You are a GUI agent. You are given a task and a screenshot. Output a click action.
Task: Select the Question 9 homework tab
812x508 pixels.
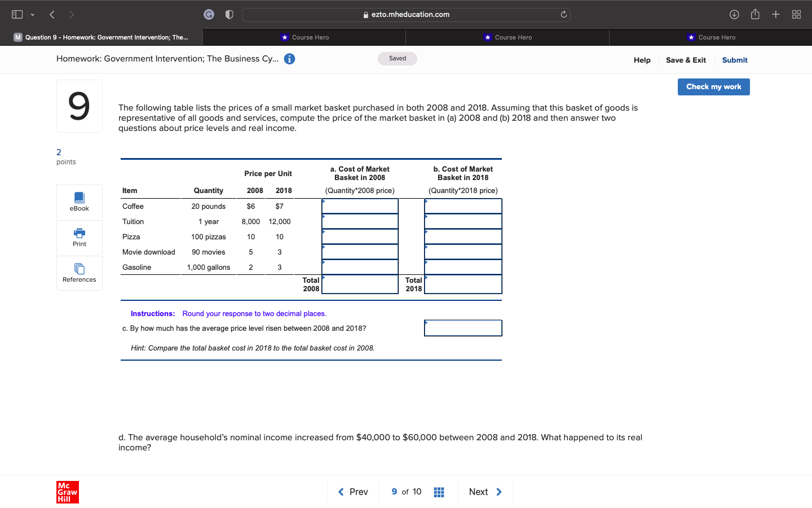tap(101, 37)
